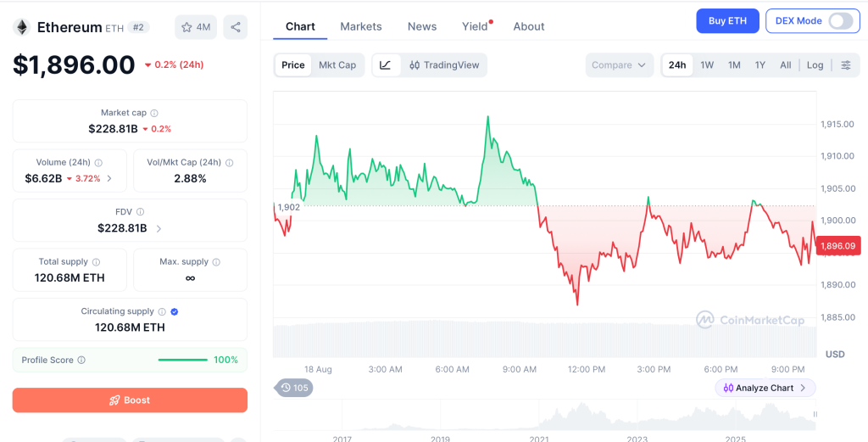Click the info icon beside Market cap
The width and height of the screenshot is (868, 442).
click(154, 113)
